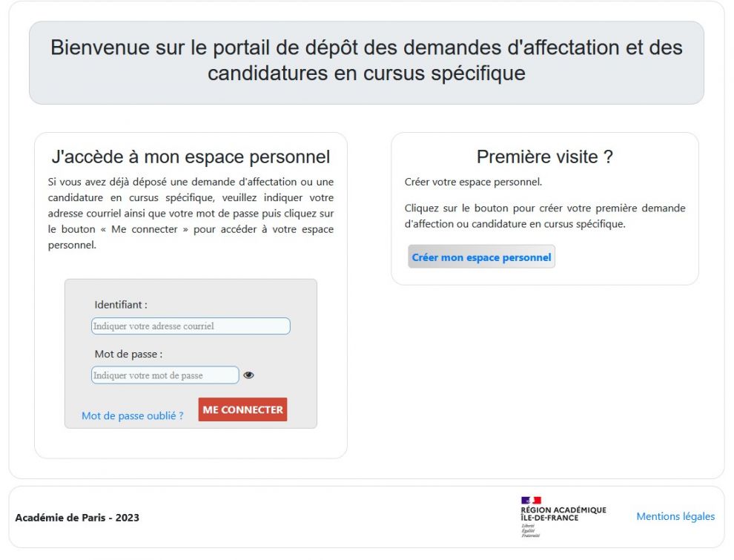
Task: Click the paragraph starting Si vous avez déjà
Action: click(x=191, y=213)
